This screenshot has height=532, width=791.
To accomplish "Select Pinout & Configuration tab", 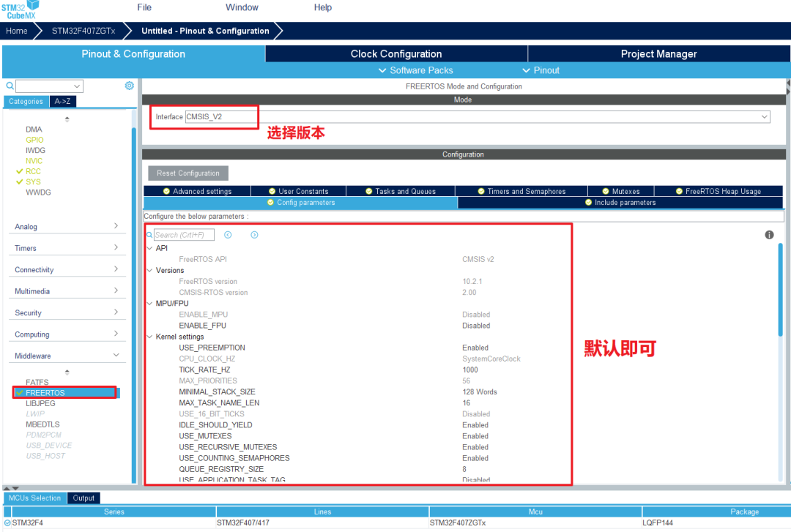I will click(133, 54).
